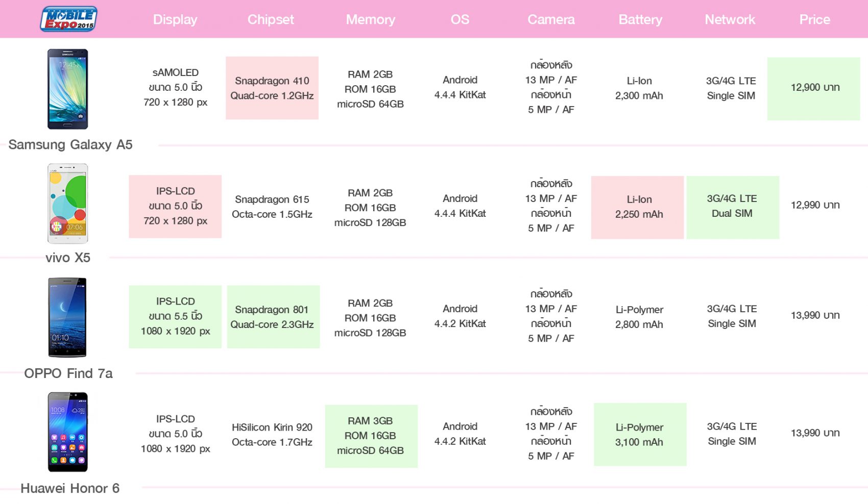Image resolution: width=868 pixels, height=504 pixels.
Task: Click the green 12,900 baht price cell
Action: tap(814, 89)
